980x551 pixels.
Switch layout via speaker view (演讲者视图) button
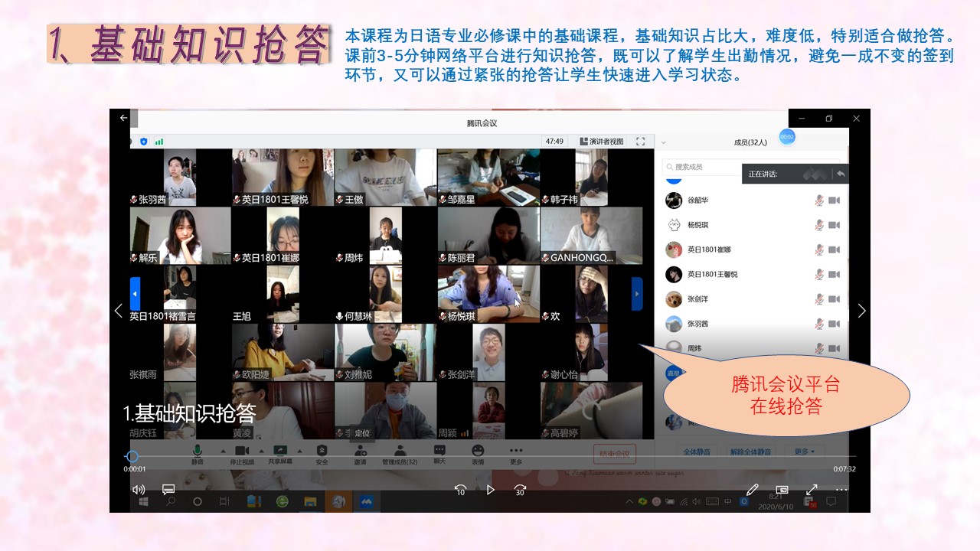click(601, 142)
